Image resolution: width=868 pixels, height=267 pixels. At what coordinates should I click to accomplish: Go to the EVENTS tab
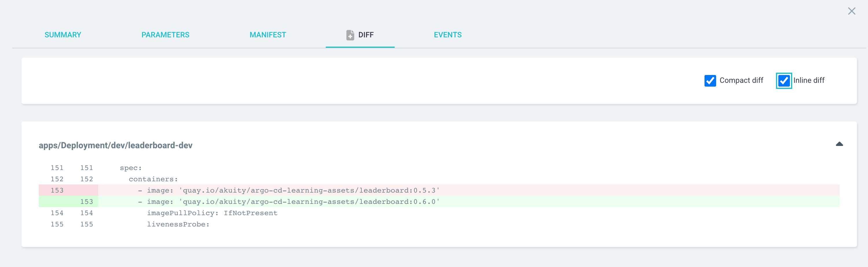[448, 35]
